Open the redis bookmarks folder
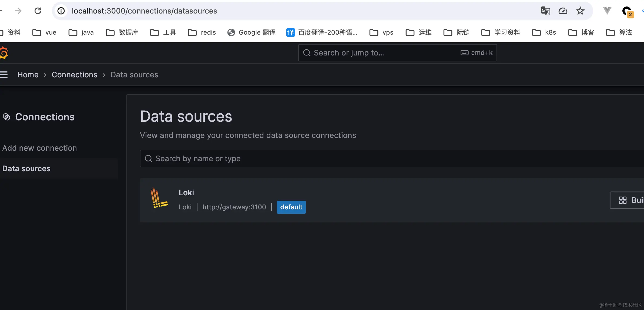 [x=202, y=32]
